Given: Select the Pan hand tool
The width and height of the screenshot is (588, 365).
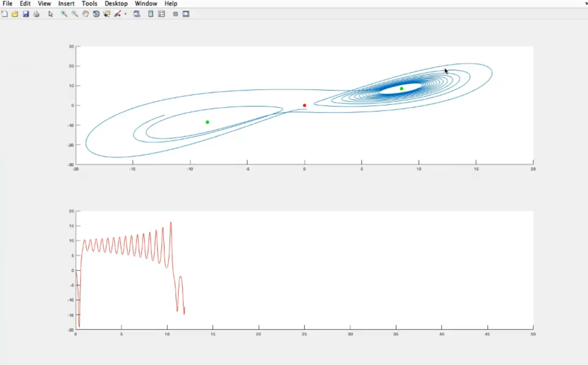Looking at the screenshot, I should pyautogui.click(x=85, y=14).
